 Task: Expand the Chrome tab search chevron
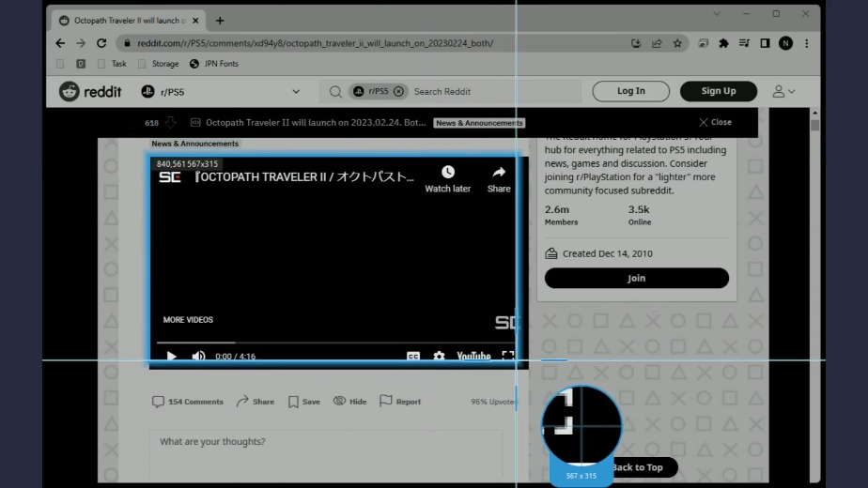tap(716, 14)
